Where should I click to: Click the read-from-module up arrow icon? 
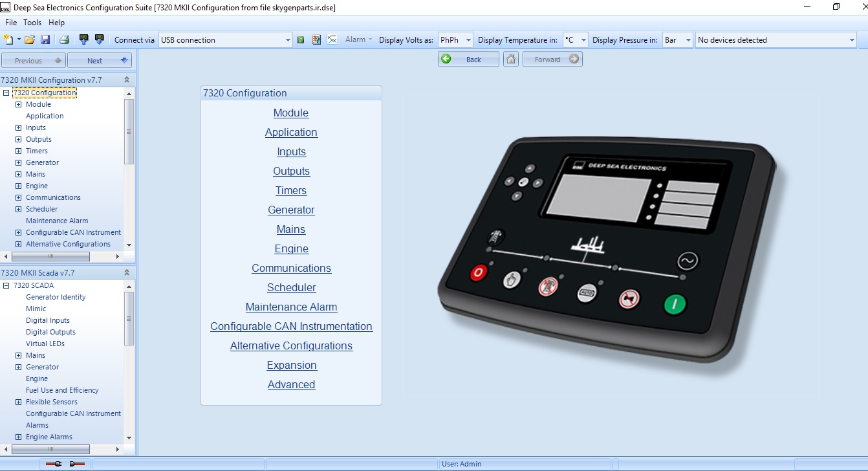pyautogui.click(x=83, y=39)
